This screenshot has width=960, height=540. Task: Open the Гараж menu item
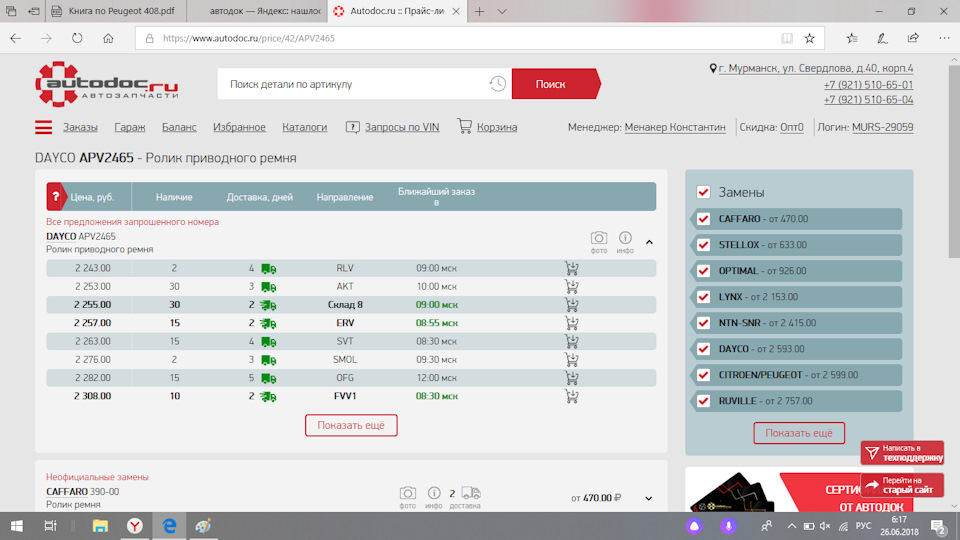tap(130, 127)
